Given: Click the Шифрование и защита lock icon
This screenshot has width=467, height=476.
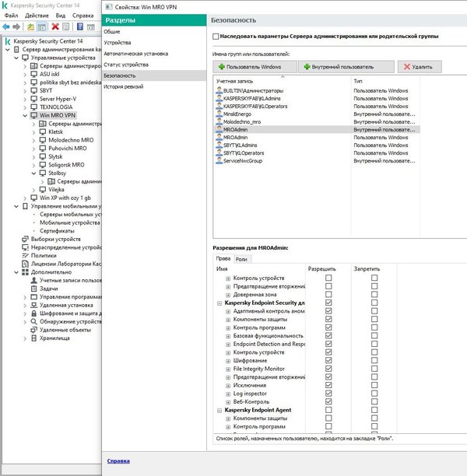Looking at the screenshot, I should (x=34, y=313).
